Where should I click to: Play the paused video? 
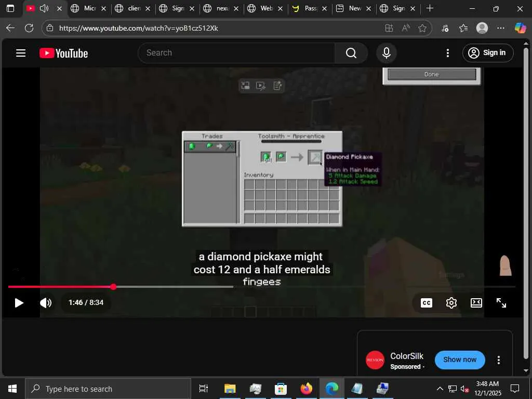pos(19,303)
